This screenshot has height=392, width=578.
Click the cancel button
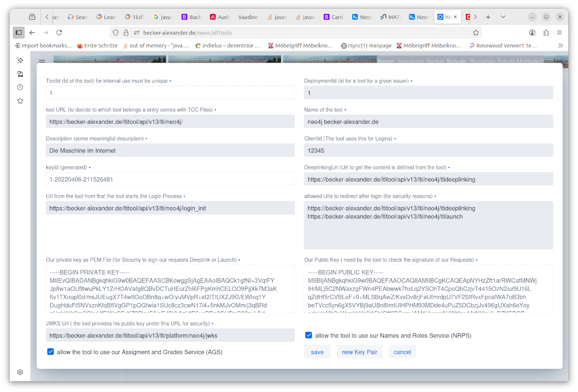pyautogui.click(x=402, y=352)
